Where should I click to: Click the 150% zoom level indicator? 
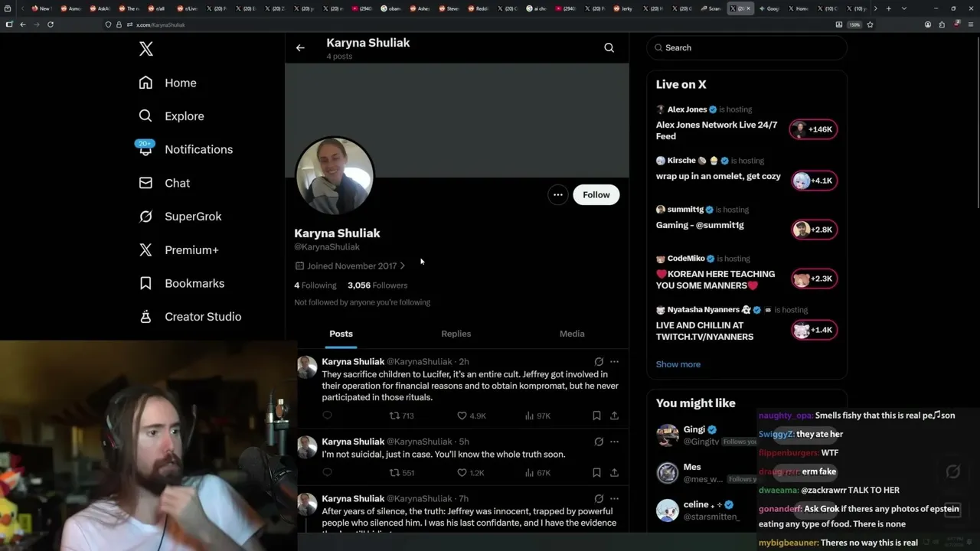[854, 24]
